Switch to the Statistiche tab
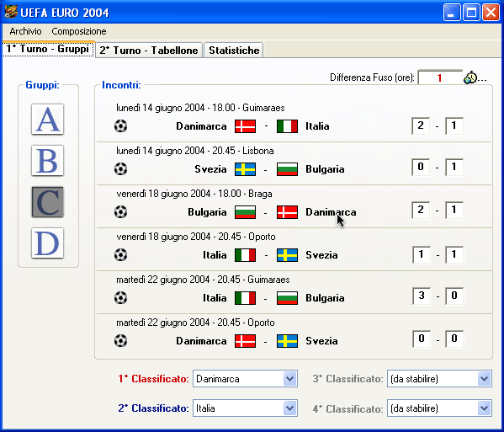The width and height of the screenshot is (504, 432). pos(234,51)
